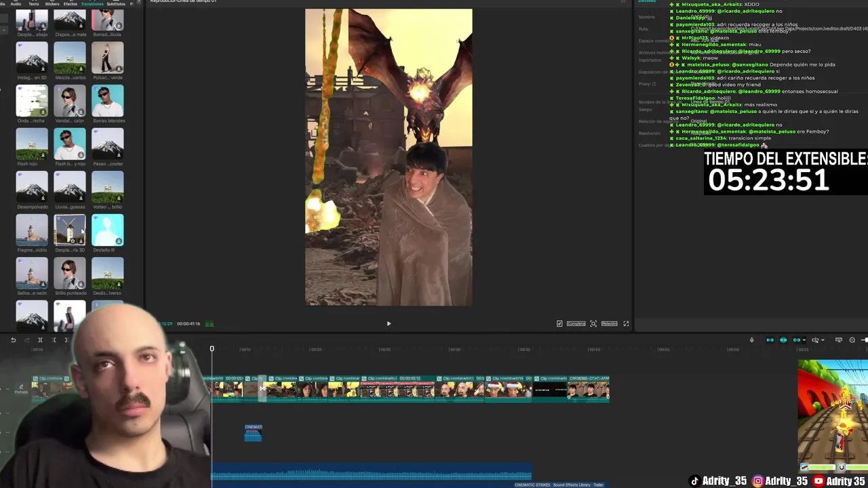
Task: Select the Desliz...iverso transition
Action: [x=108, y=273]
